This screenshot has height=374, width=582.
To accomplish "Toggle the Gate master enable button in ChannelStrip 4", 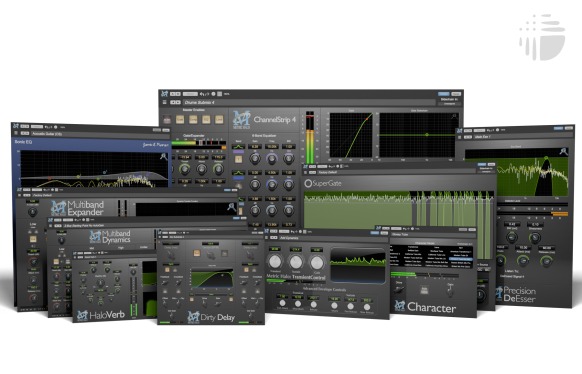I will coord(180,119).
